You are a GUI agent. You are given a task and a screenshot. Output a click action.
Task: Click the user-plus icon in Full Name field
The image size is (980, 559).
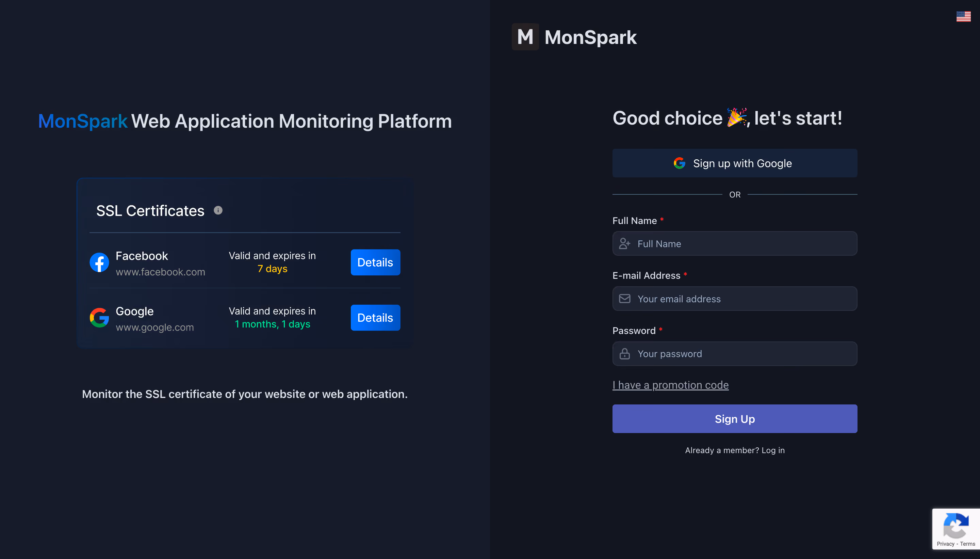[x=624, y=243]
